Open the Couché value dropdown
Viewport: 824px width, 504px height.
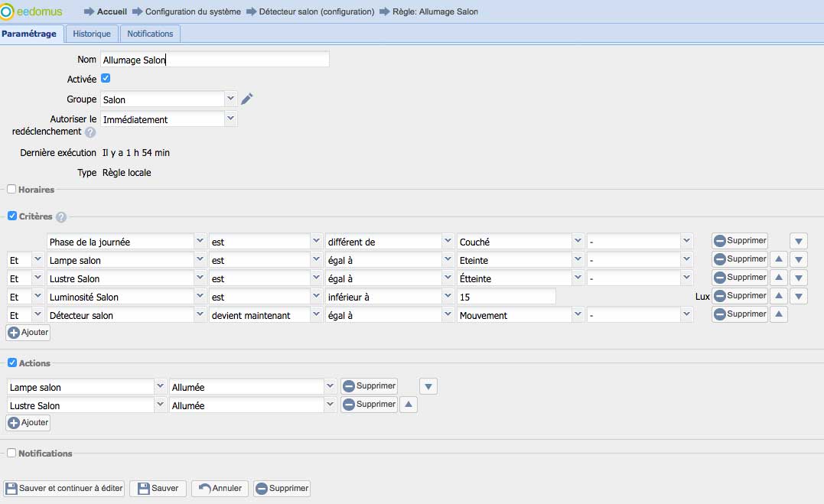coord(578,241)
